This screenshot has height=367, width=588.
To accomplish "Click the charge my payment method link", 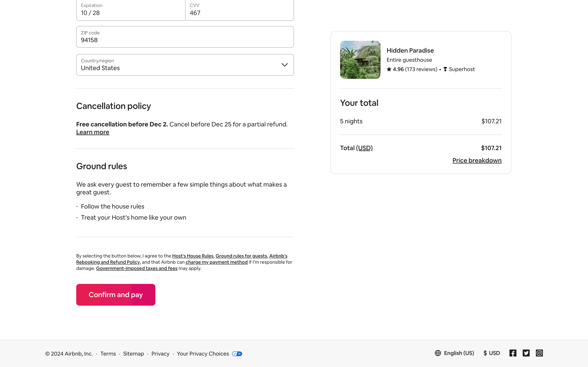I will (x=216, y=262).
